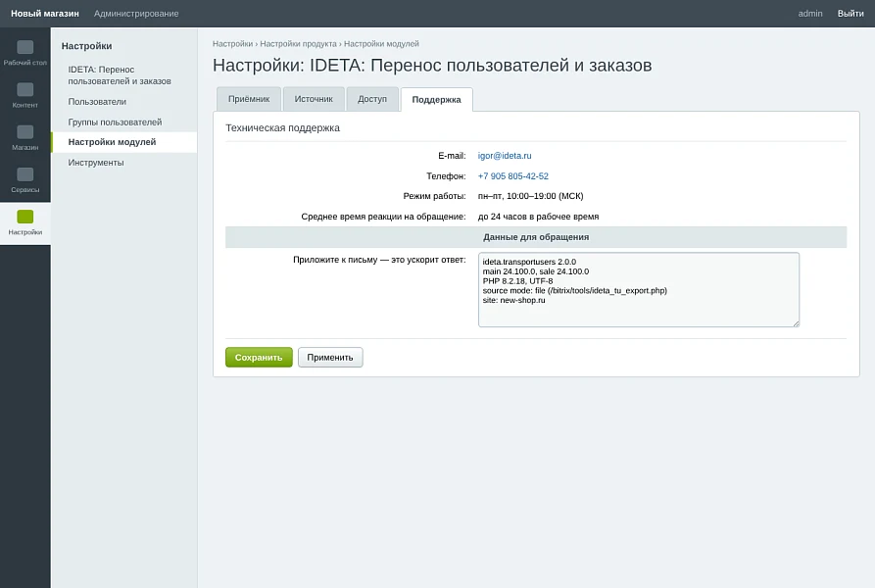Viewport: 875px width, 588px height.
Task: Click inside the support data text area
Action: pyautogui.click(x=639, y=289)
